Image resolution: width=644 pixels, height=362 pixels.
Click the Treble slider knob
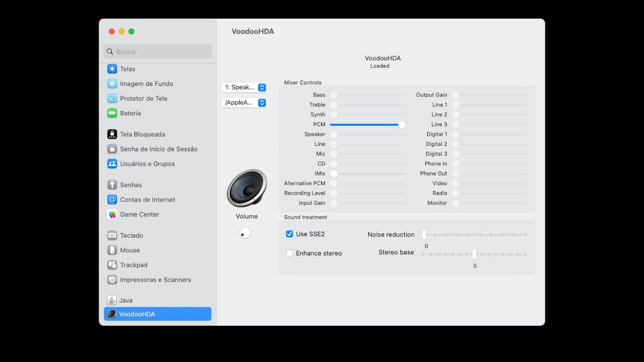[334, 105]
